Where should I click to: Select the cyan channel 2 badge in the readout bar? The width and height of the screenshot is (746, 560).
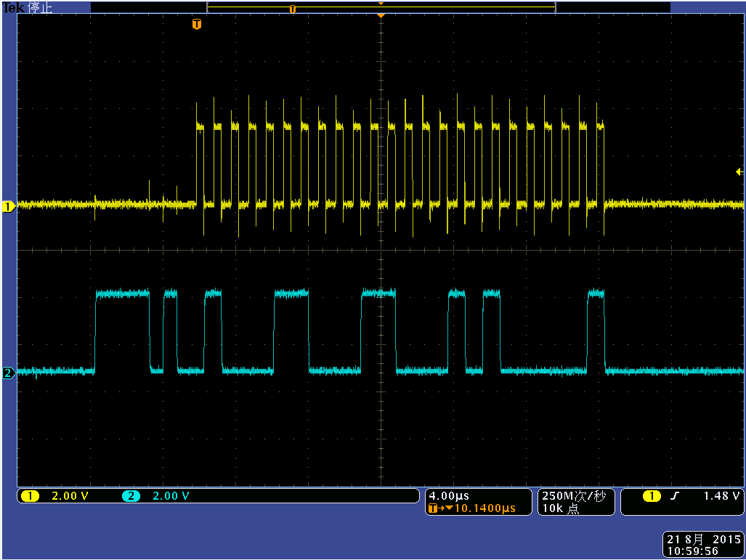(x=131, y=496)
